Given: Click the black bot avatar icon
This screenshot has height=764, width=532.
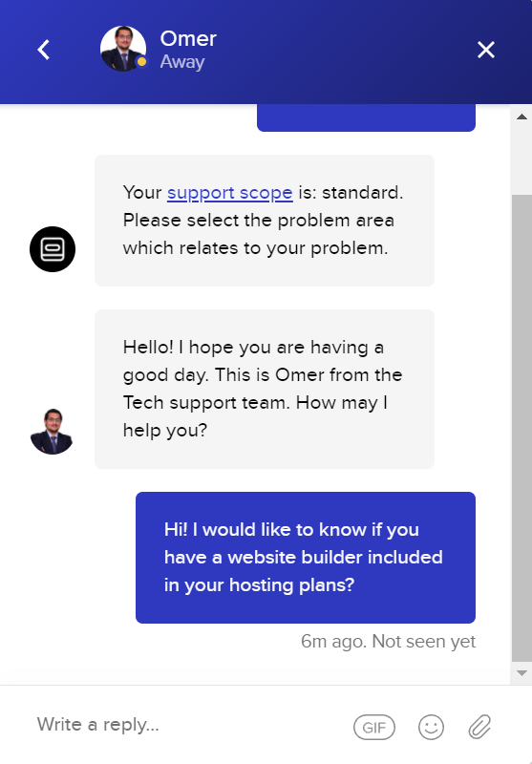Looking at the screenshot, I should click(53, 249).
